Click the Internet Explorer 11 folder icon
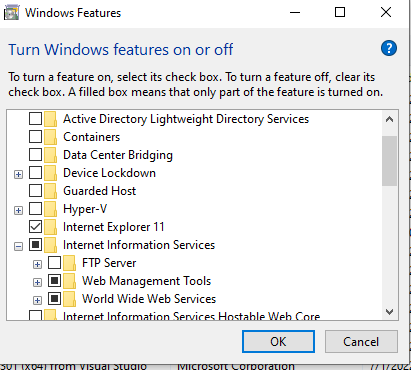411x370 pixels. (50, 227)
